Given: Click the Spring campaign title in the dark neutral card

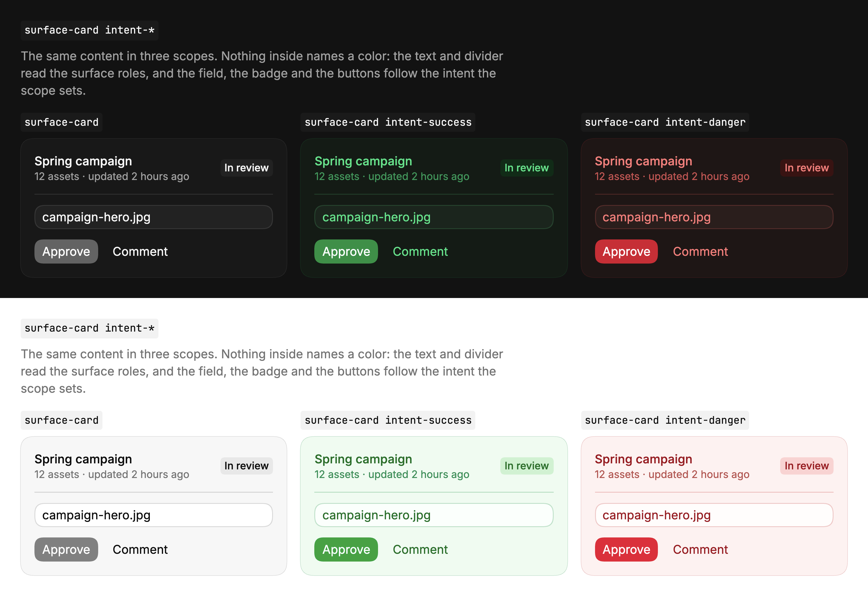Looking at the screenshot, I should pyautogui.click(x=83, y=161).
